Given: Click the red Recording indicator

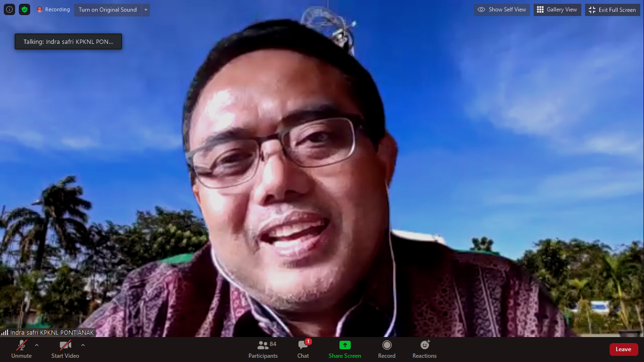Looking at the screenshot, I should (53, 10).
